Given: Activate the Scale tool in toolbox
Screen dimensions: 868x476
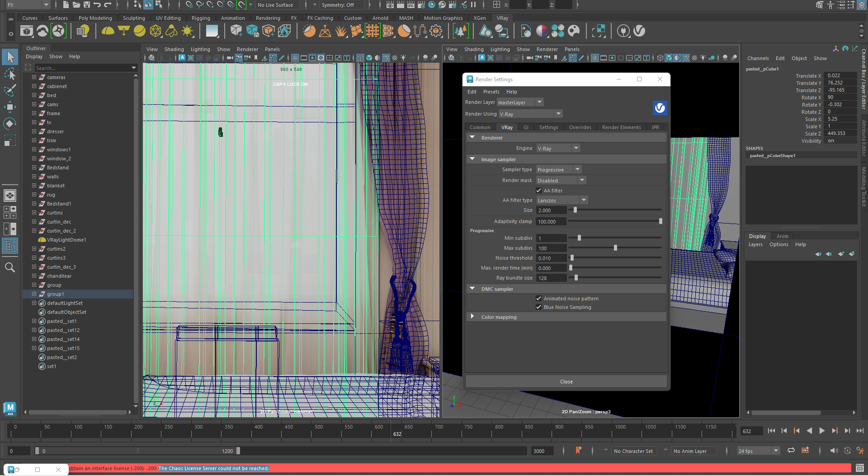Looking at the screenshot, I should pyautogui.click(x=10, y=140).
